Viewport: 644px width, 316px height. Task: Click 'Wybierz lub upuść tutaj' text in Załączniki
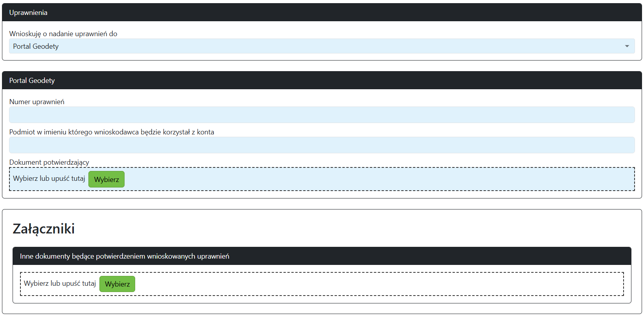click(x=60, y=283)
